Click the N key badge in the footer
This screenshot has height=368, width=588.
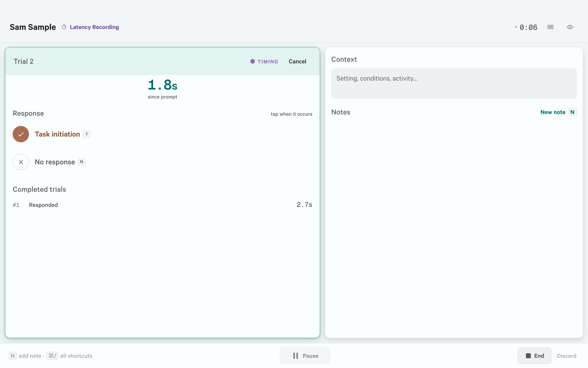[x=13, y=356]
